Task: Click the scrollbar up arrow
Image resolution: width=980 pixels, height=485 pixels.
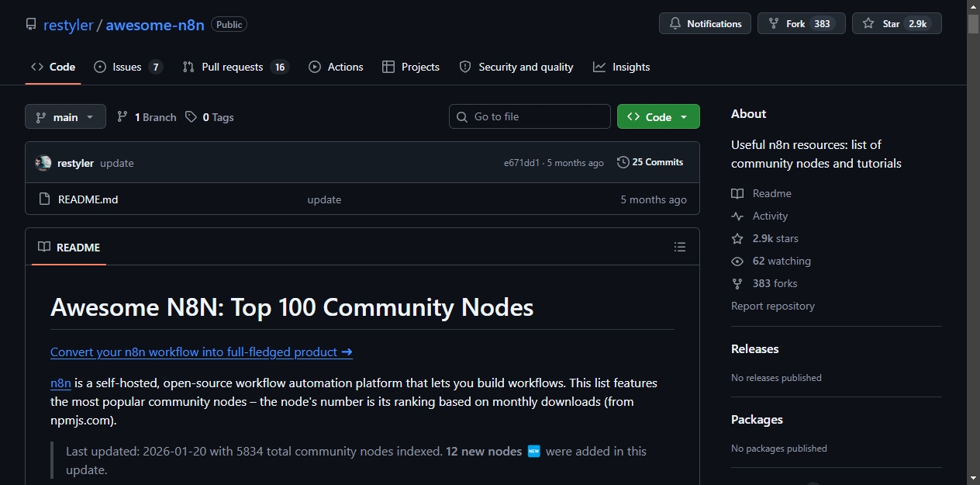Action: 973,6
